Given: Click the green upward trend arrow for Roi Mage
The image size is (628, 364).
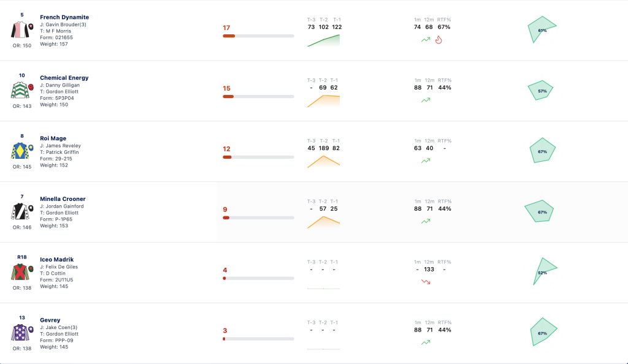Looking at the screenshot, I should [x=426, y=161].
